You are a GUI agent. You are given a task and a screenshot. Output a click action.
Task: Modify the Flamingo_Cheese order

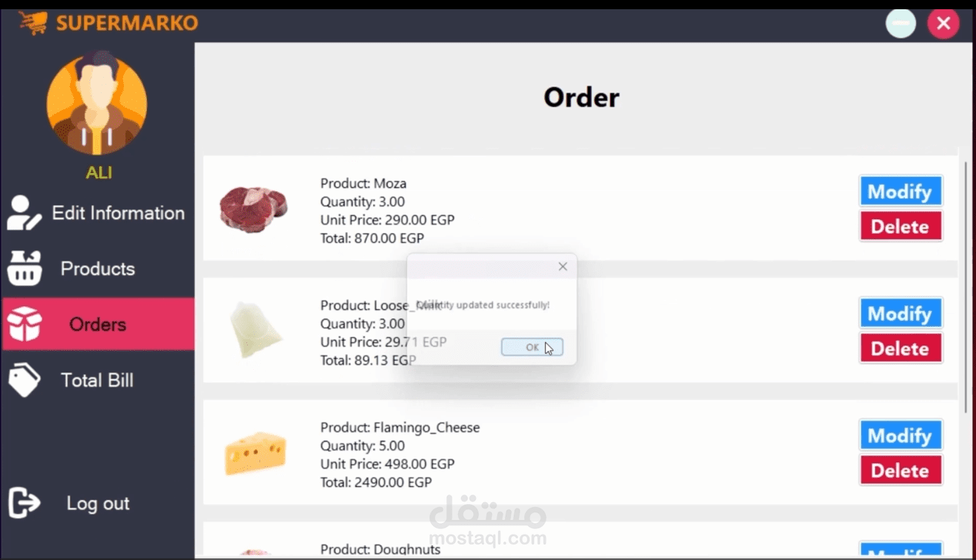(x=901, y=435)
